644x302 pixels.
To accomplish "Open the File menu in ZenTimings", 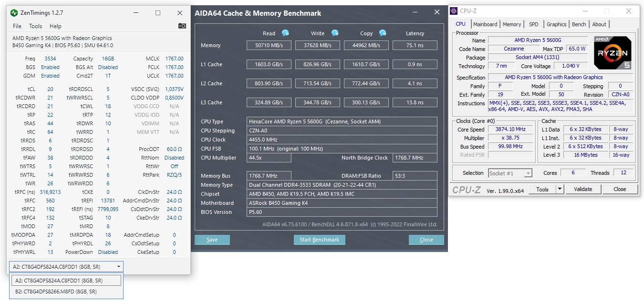I will [17, 26].
